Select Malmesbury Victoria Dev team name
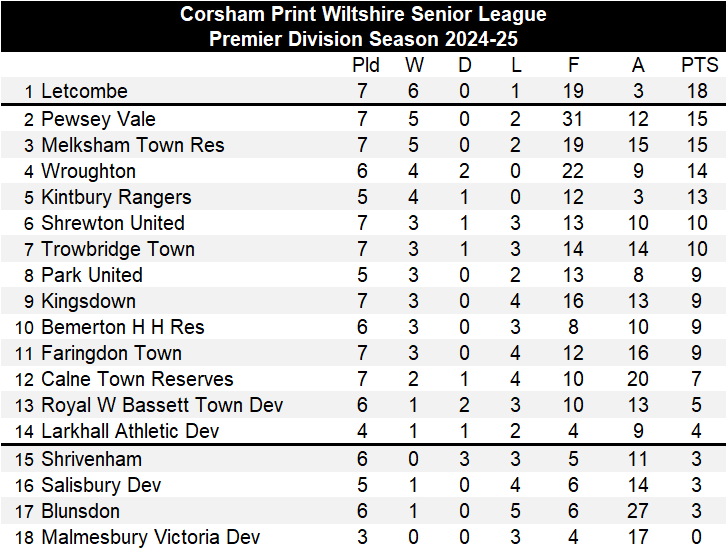 pos(150,538)
